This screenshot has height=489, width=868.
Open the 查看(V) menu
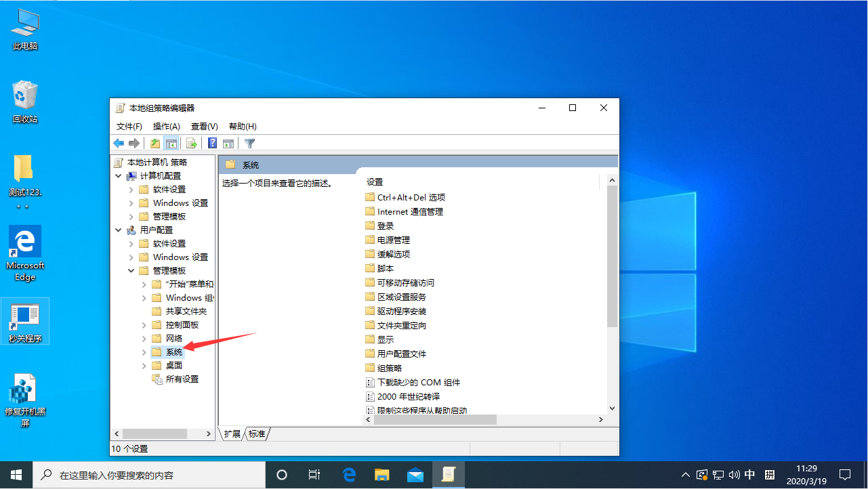point(204,126)
